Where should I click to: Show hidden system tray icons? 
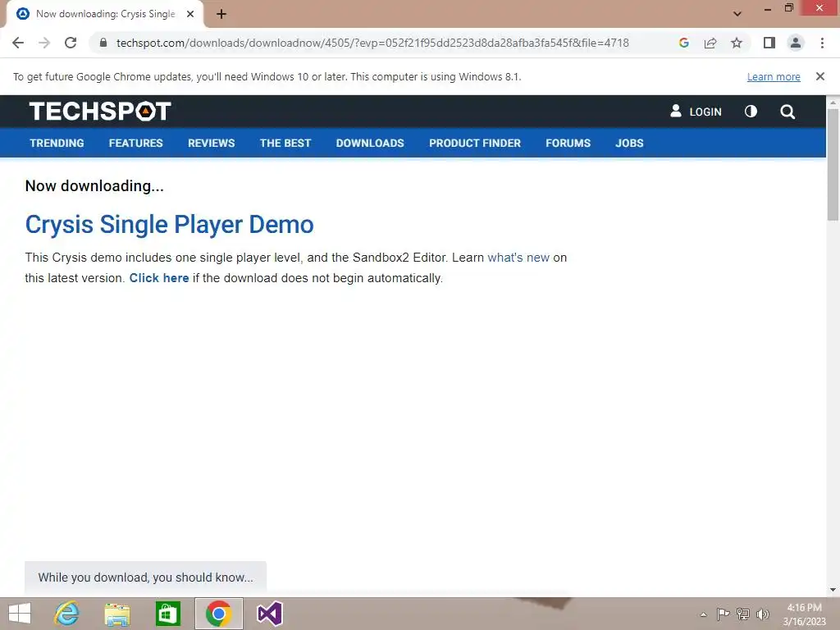pos(703,614)
